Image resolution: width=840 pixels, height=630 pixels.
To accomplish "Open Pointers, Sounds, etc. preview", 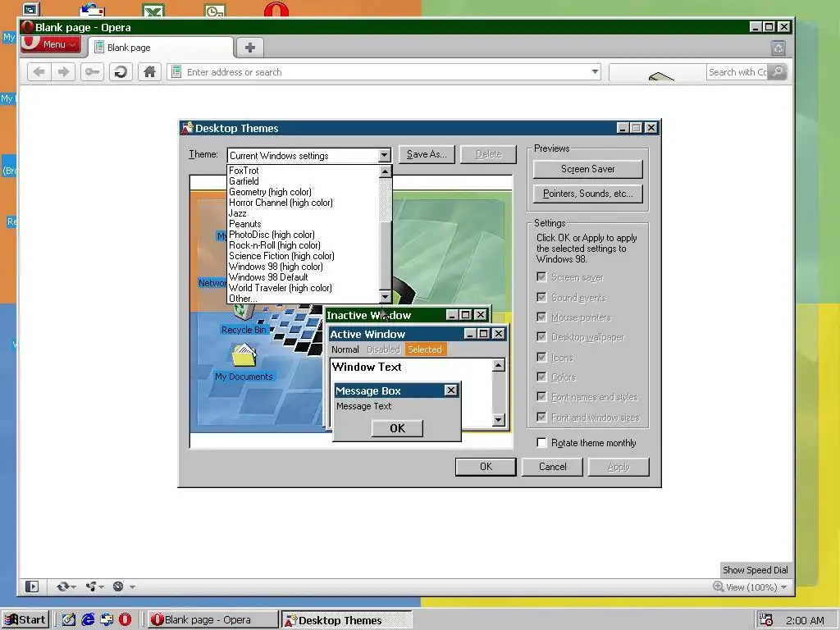I will 587,194.
